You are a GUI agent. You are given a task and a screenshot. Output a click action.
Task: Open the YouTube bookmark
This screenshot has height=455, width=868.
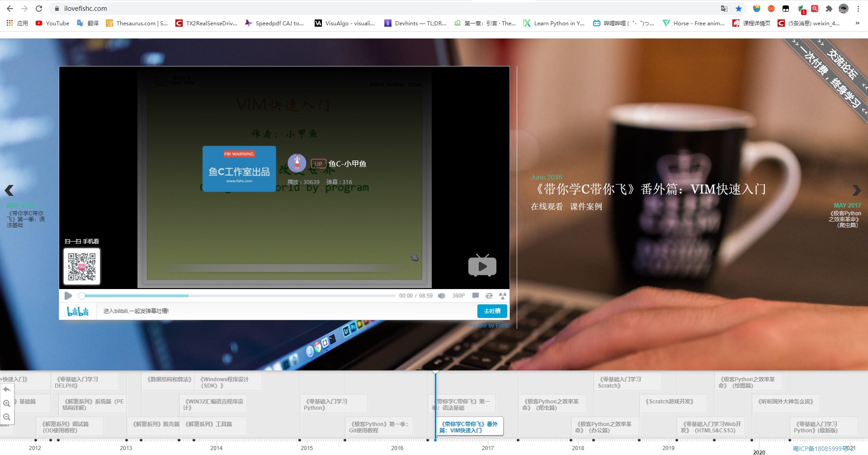52,23
